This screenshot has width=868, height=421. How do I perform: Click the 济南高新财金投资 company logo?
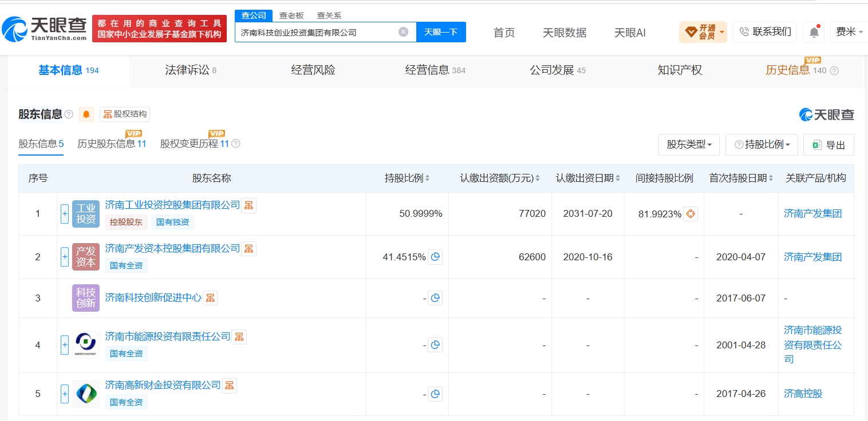[x=86, y=394]
